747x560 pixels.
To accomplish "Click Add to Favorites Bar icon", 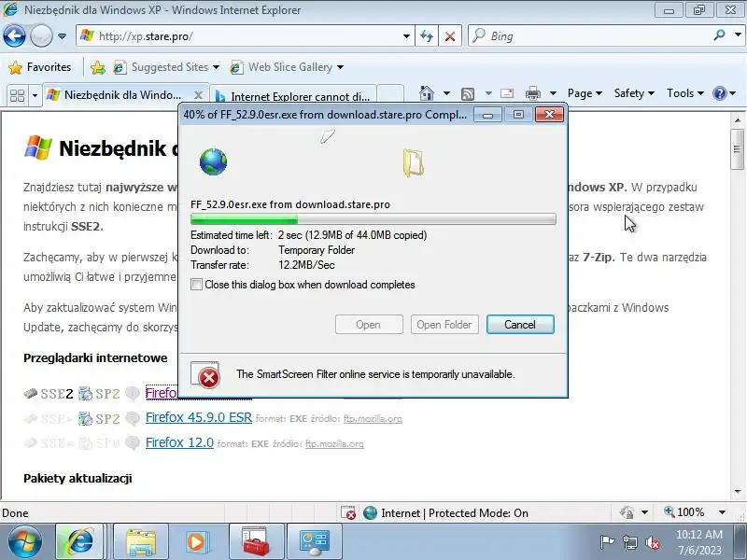I will [98, 67].
